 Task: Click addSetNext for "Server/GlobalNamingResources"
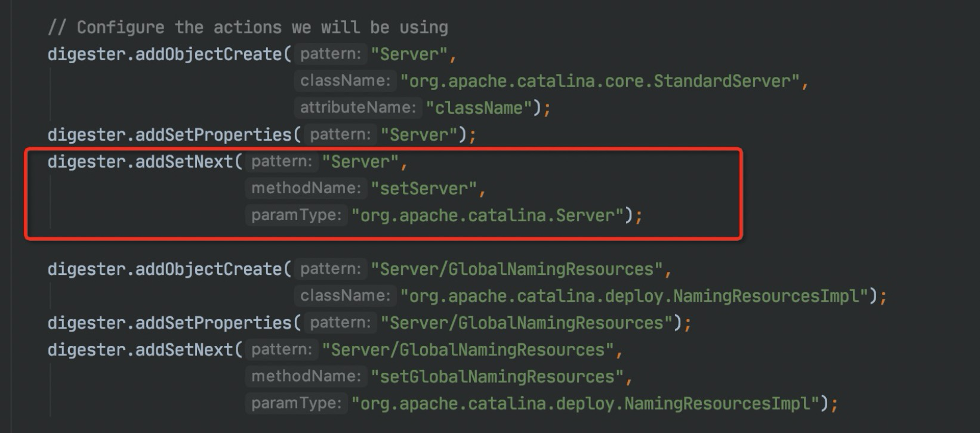pos(145,350)
